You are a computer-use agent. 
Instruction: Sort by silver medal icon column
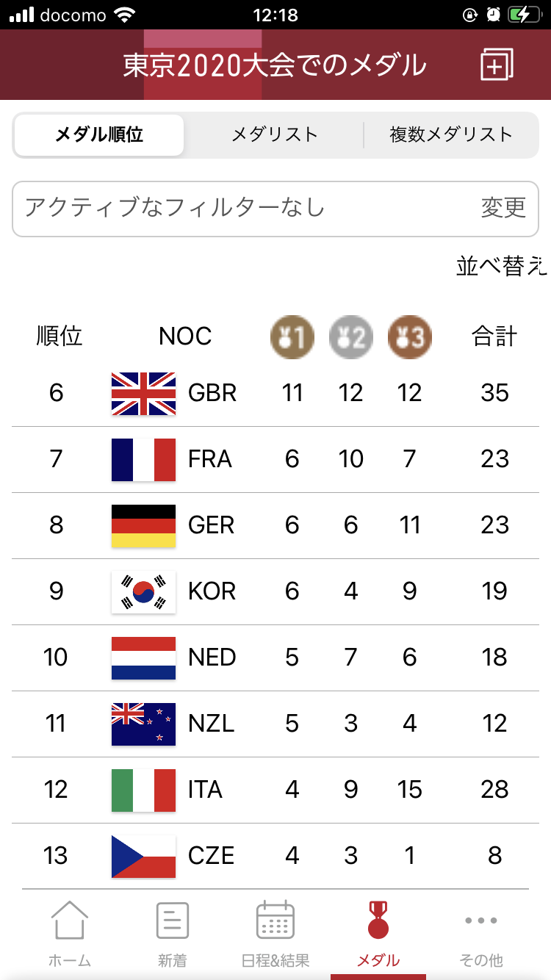[x=351, y=337]
